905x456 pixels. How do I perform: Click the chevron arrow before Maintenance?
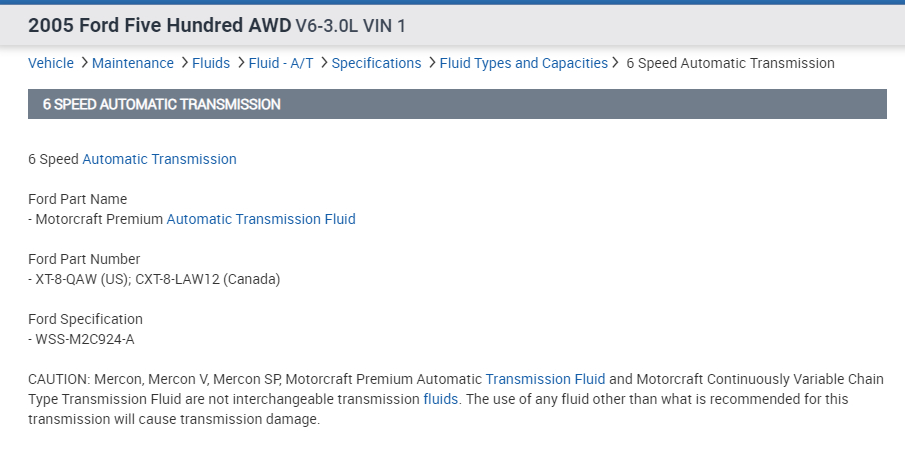coord(84,63)
